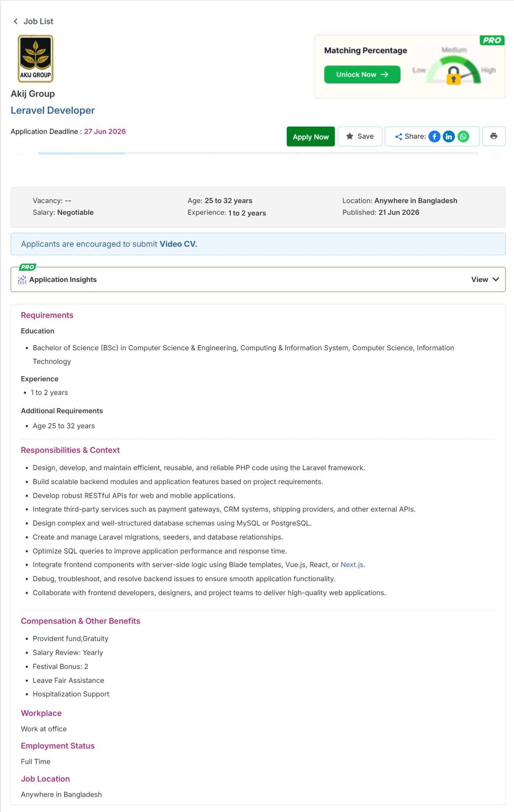
Task: Click the Application Insights chart icon
Action: 22,280
